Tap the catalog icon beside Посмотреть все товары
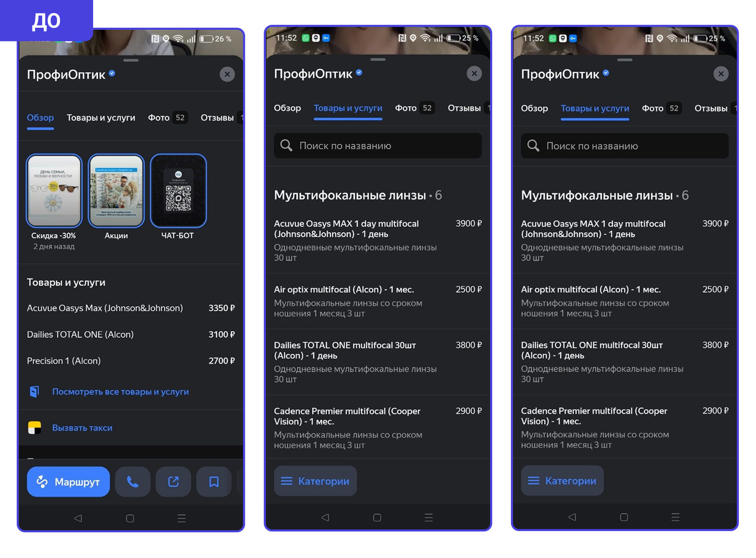The image size is (756, 558). tap(35, 392)
